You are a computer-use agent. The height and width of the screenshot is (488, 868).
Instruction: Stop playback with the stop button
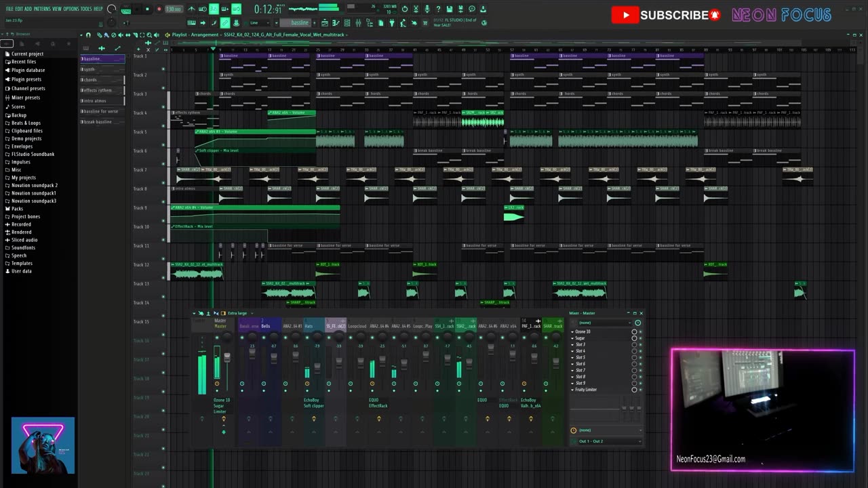coord(147,9)
